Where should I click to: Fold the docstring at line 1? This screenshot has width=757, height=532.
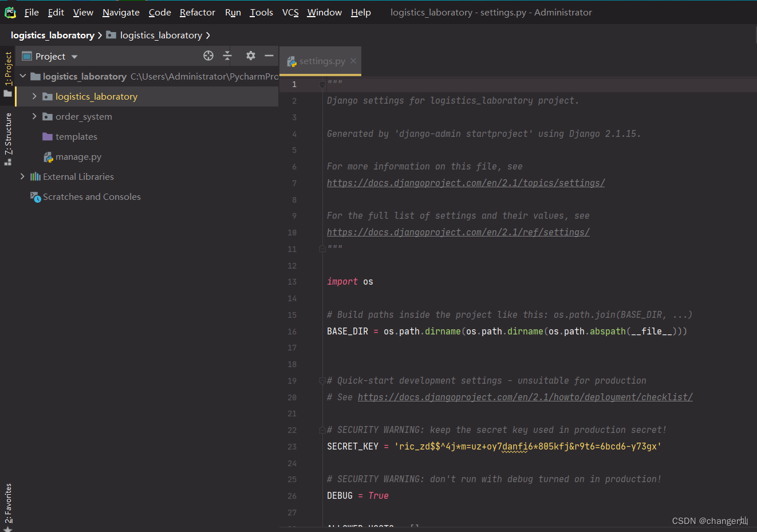(322, 84)
